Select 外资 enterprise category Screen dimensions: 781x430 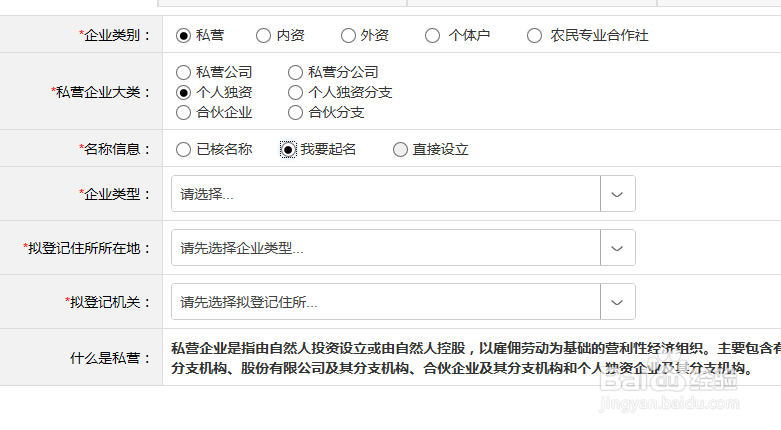(348, 36)
